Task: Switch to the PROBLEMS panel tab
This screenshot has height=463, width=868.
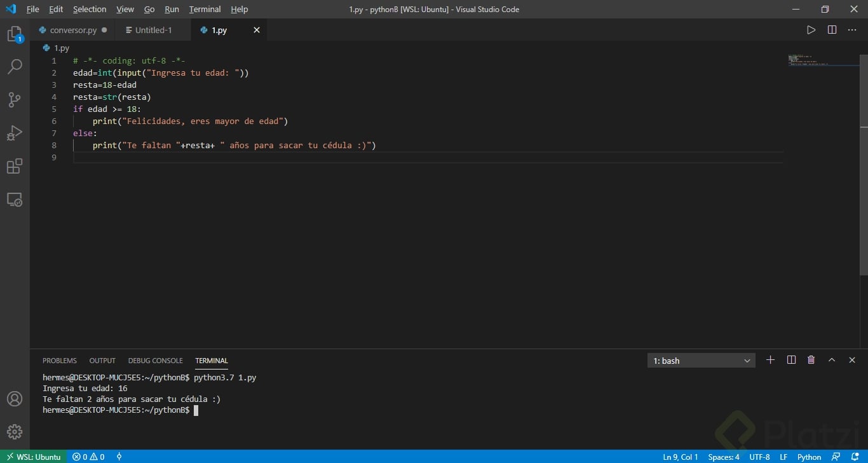Action: (x=60, y=361)
